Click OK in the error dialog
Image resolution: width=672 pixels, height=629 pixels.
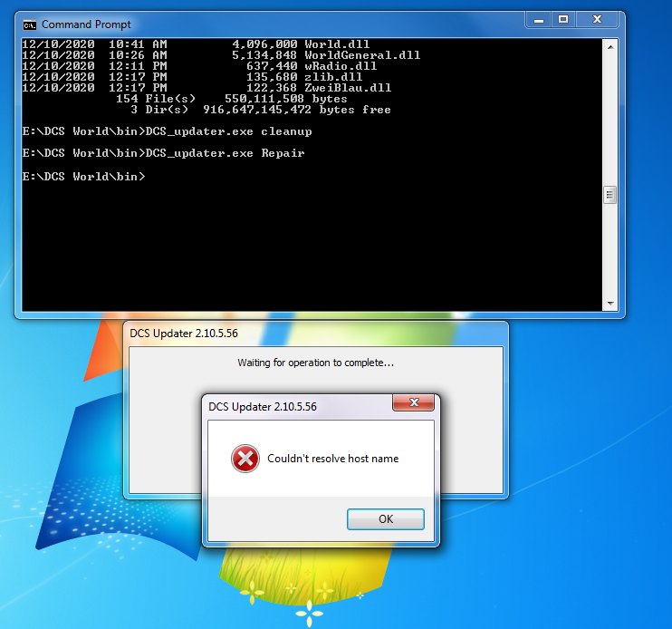pyautogui.click(x=385, y=518)
